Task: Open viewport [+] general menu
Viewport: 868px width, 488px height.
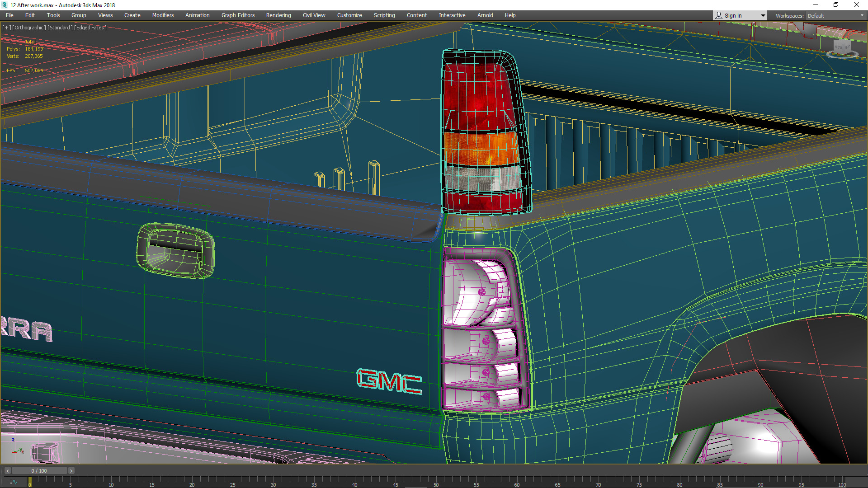Action: pyautogui.click(x=6, y=28)
